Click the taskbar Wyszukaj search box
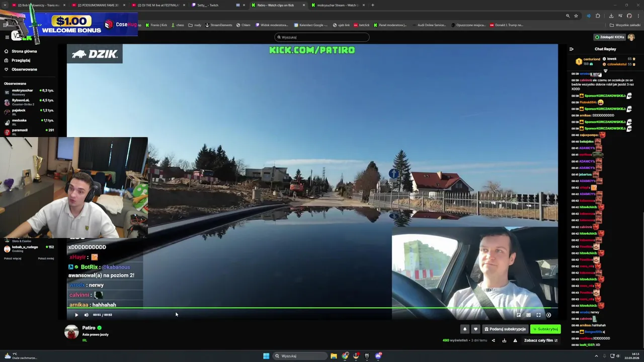This screenshot has width=644, height=362. tap(300, 356)
